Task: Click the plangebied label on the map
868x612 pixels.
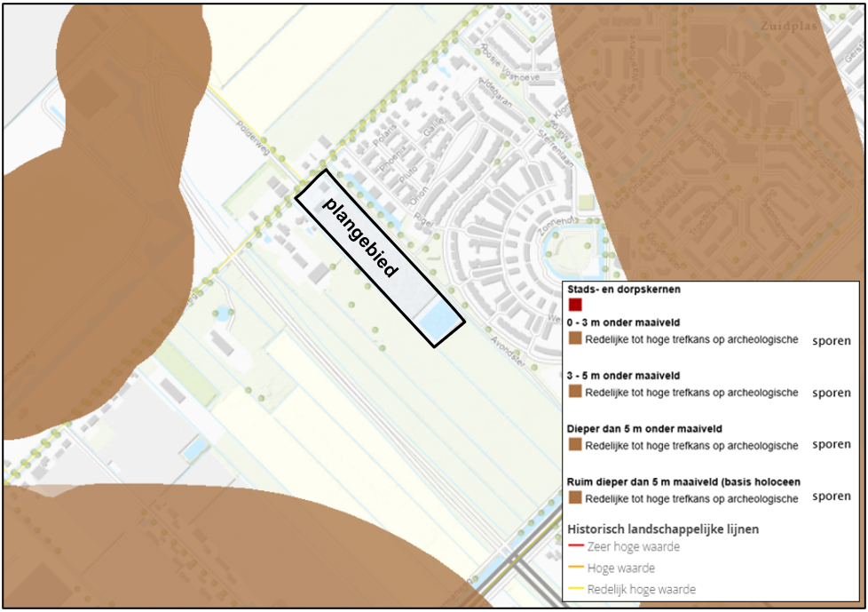Action: pyautogui.click(x=359, y=238)
